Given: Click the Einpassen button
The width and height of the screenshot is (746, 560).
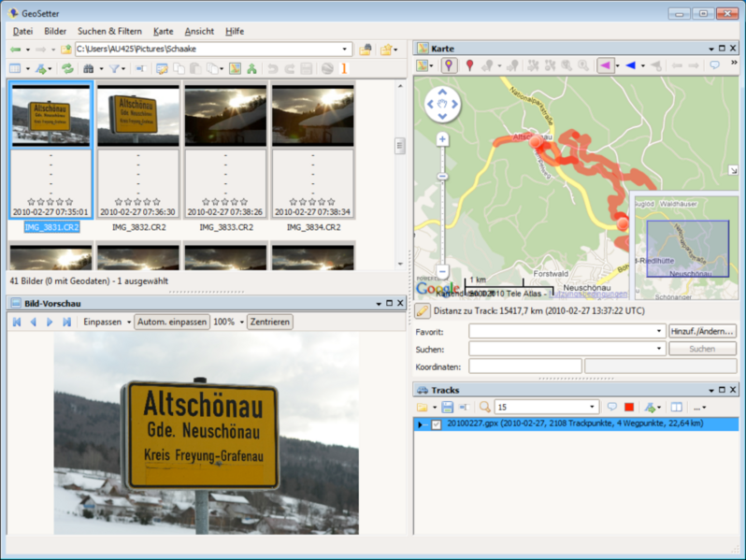Looking at the screenshot, I should [x=102, y=323].
